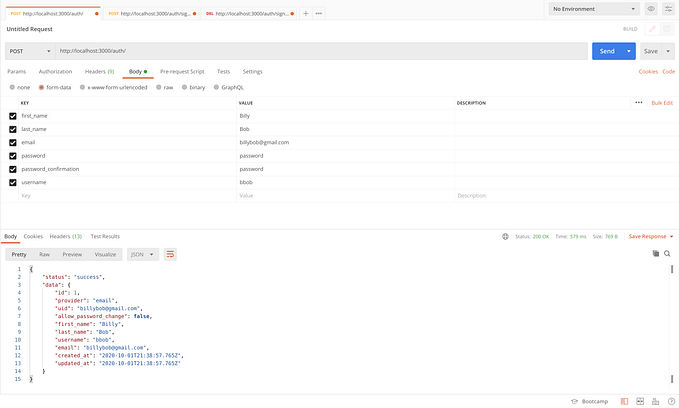
Task: Open the tab options ellipsis menu
Action: 319,13
